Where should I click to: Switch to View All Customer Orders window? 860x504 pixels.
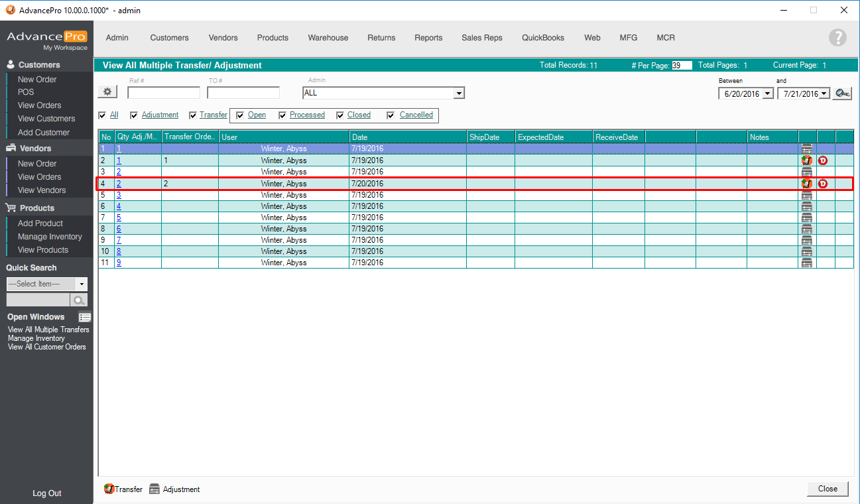click(47, 347)
